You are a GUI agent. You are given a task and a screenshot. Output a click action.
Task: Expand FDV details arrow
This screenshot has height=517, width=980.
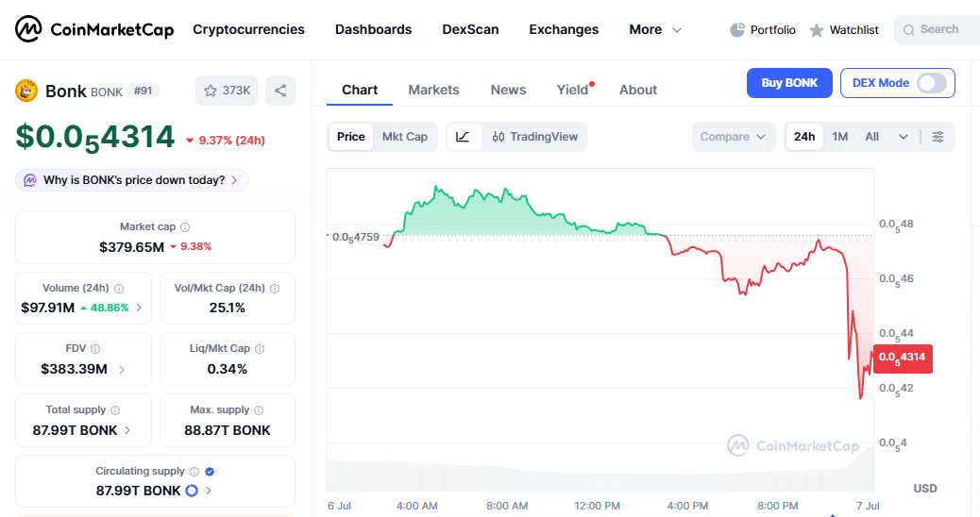pyautogui.click(x=121, y=370)
